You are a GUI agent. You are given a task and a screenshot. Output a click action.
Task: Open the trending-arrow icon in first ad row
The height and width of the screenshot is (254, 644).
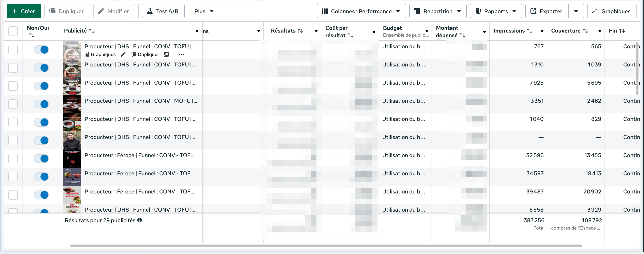[166, 54]
